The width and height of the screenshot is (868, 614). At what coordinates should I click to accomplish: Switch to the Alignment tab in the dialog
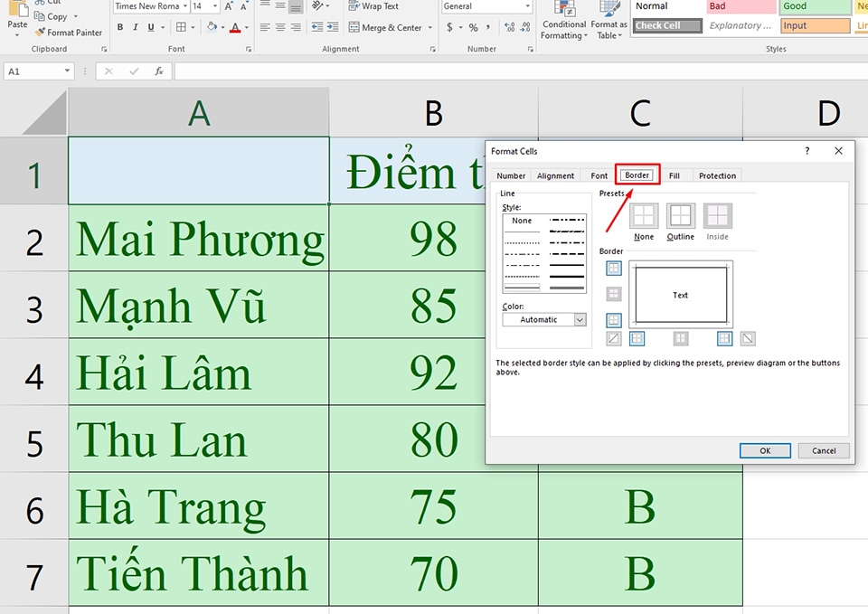(x=555, y=175)
